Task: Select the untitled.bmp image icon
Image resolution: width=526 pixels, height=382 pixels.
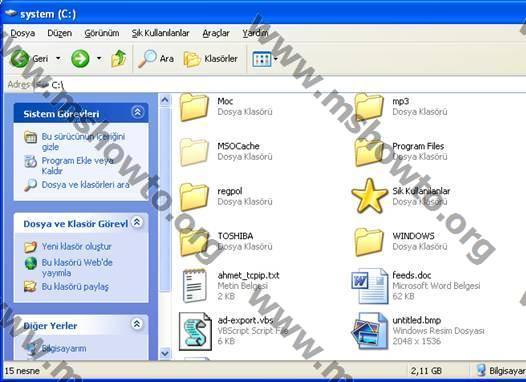Action: pos(369,331)
